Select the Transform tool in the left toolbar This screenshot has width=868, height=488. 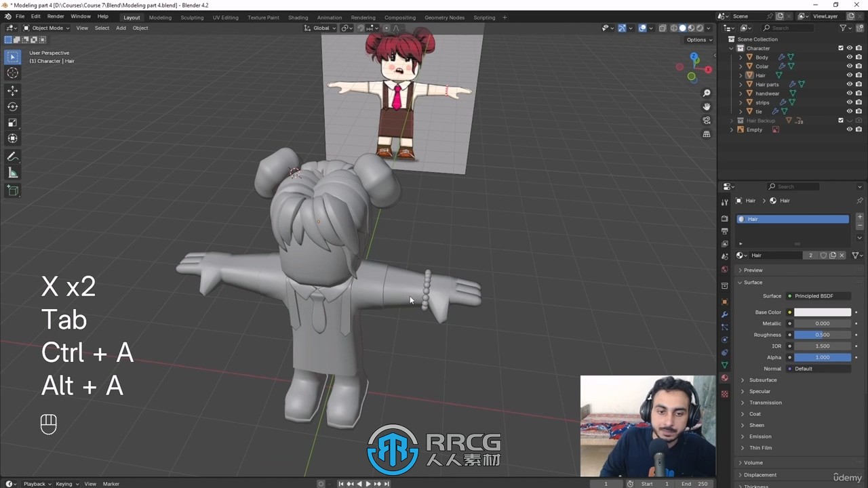pyautogui.click(x=12, y=138)
